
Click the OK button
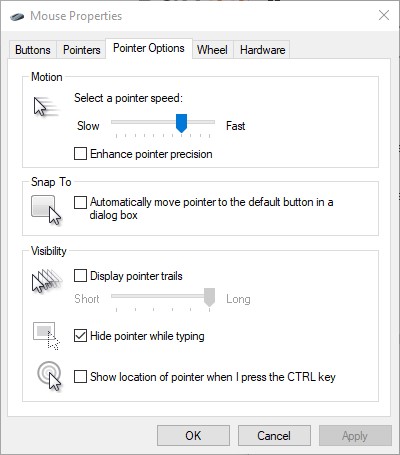coord(193,435)
